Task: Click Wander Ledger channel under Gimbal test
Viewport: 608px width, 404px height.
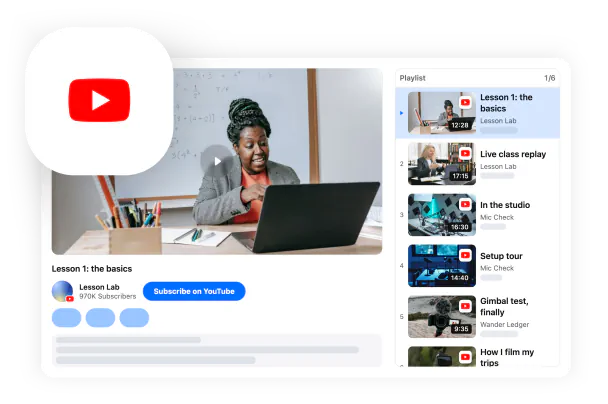Action: pos(504,325)
